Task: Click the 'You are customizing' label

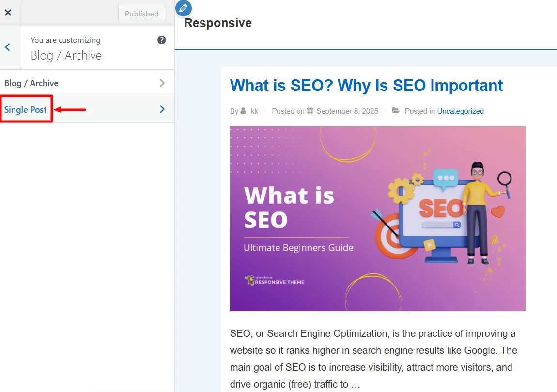Action: point(66,40)
